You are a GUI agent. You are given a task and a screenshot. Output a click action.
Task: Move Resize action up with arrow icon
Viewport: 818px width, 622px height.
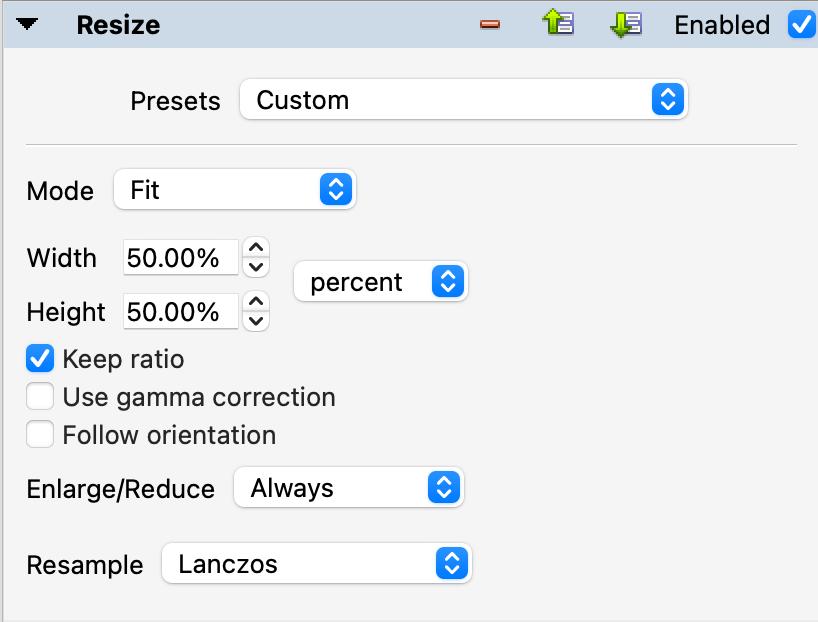click(558, 24)
